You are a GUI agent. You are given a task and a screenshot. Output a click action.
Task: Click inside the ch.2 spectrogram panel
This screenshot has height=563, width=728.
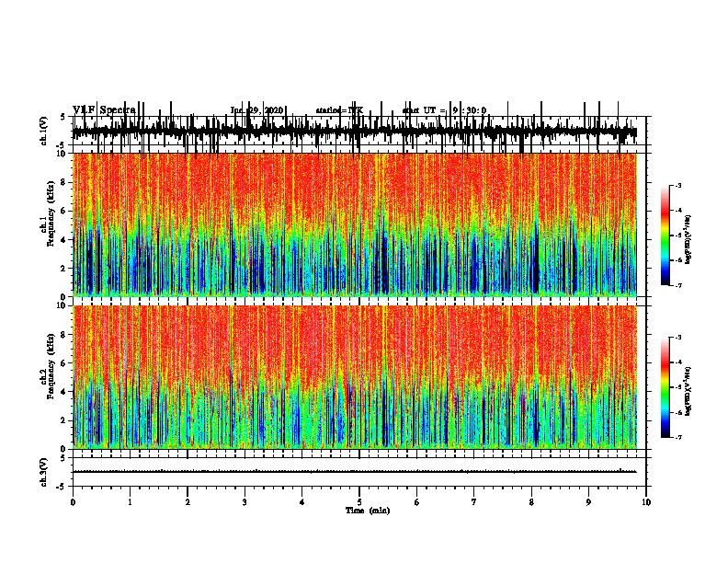tap(355, 377)
